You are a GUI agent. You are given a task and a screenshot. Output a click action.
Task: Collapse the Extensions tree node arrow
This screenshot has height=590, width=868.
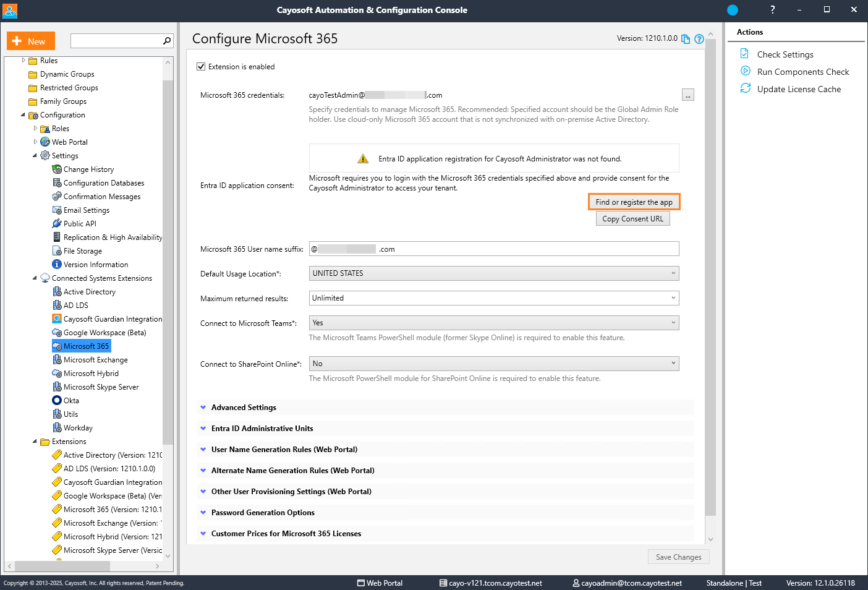[35, 441]
